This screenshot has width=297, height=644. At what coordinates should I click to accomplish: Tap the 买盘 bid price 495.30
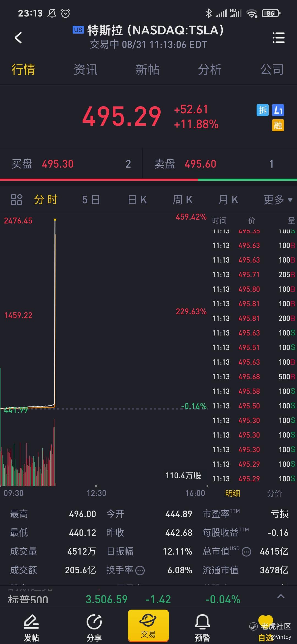(58, 164)
